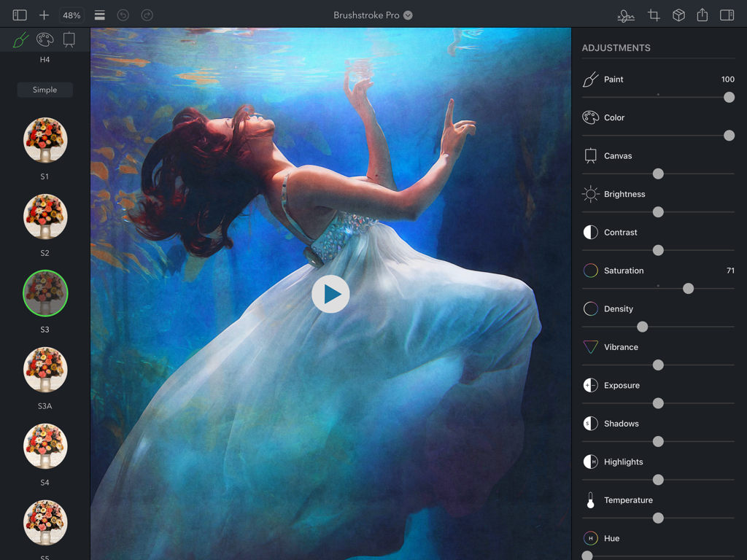Open the Crop tool
The image size is (747, 560).
[x=653, y=15]
